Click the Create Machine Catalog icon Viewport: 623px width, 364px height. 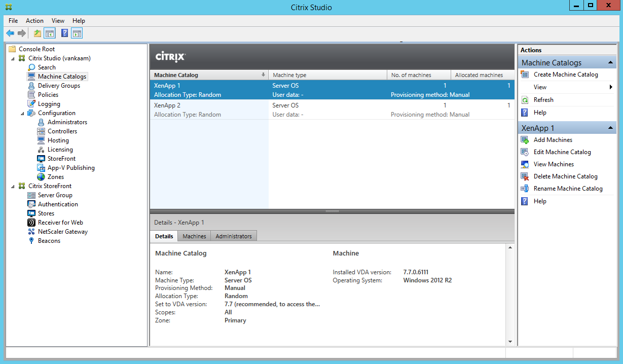(x=525, y=75)
